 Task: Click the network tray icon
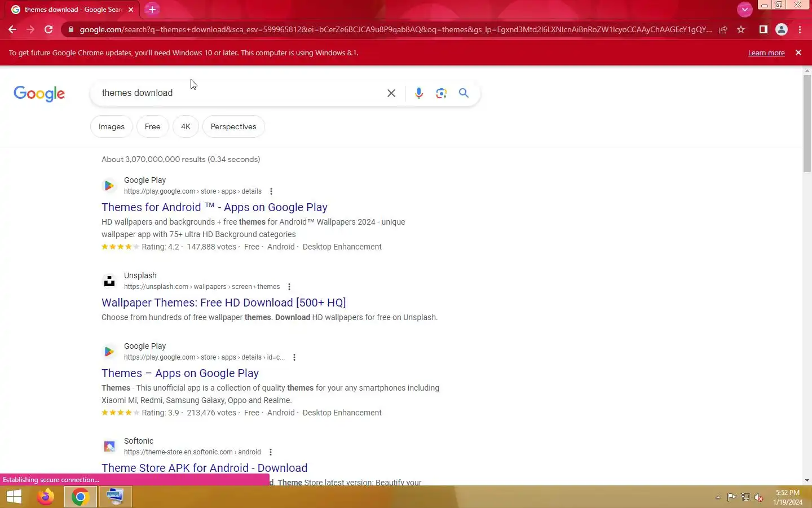coord(745,497)
